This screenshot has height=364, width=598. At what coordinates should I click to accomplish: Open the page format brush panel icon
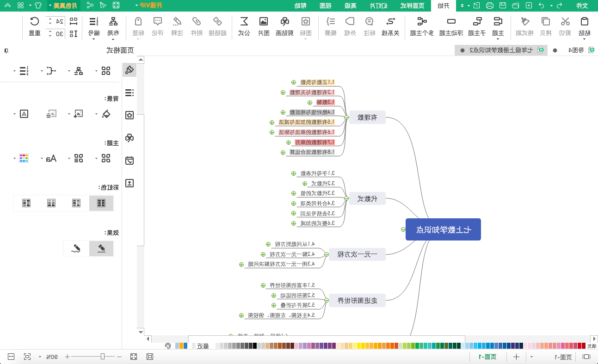click(x=129, y=70)
